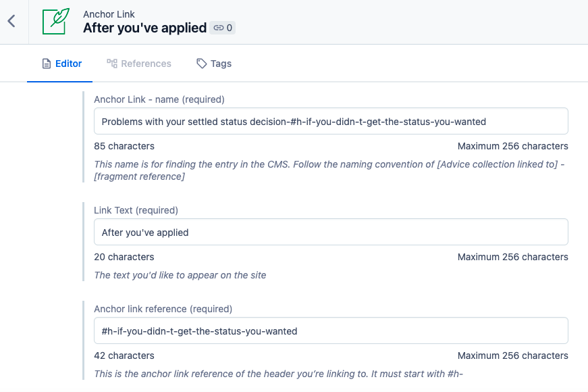Viewport: 588px width, 392px height.
Task: Click the "20 characters" counter text
Action: click(124, 257)
